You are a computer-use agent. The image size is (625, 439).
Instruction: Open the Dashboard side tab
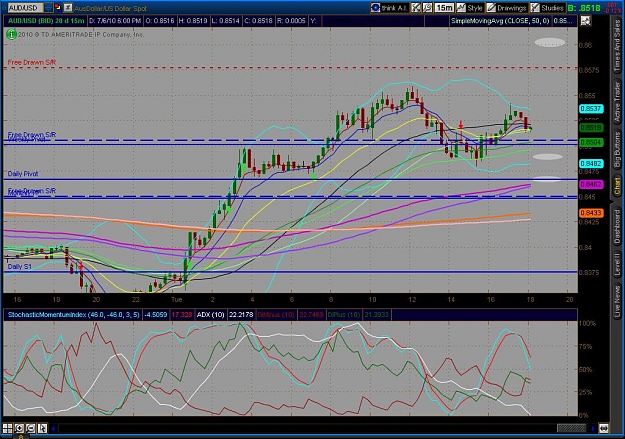pyautogui.click(x=617, y=226)
